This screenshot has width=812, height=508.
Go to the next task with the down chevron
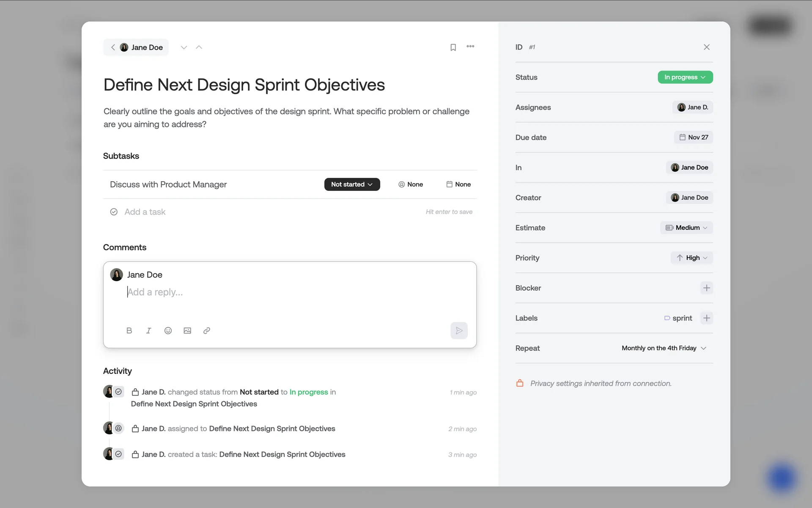pyautogui.click(x=184, y=47)
